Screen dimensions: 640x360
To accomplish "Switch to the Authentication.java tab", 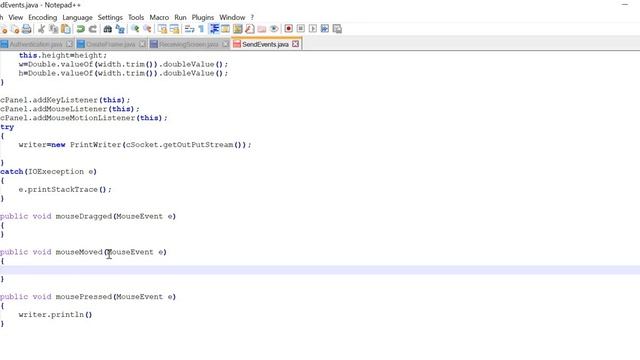I will coord(36,44).
